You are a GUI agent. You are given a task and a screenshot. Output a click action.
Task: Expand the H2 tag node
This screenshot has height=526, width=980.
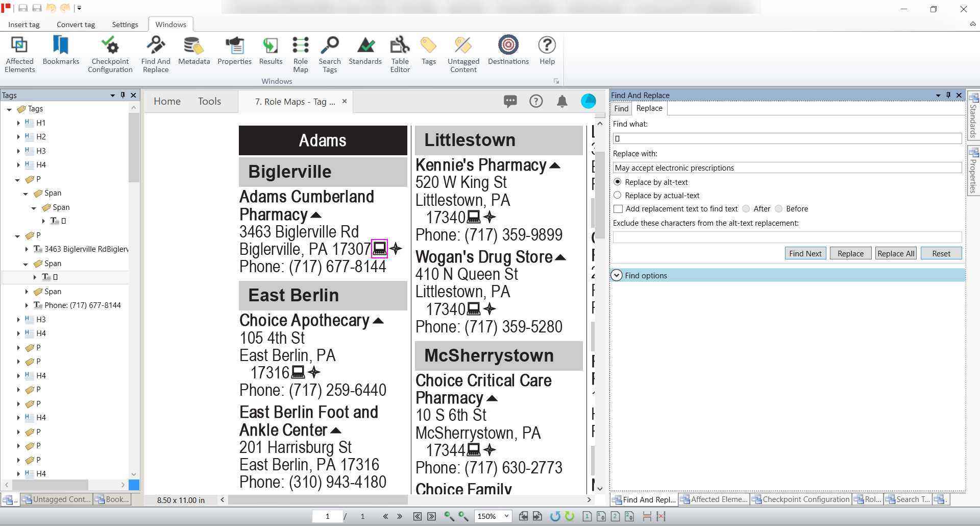coord(18,137)
